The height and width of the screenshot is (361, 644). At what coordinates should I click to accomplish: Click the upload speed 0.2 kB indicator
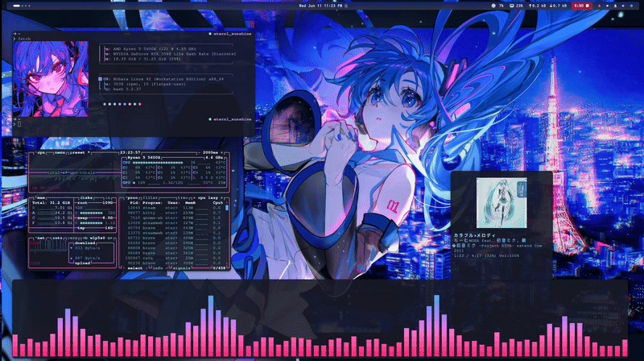point(537,6)
